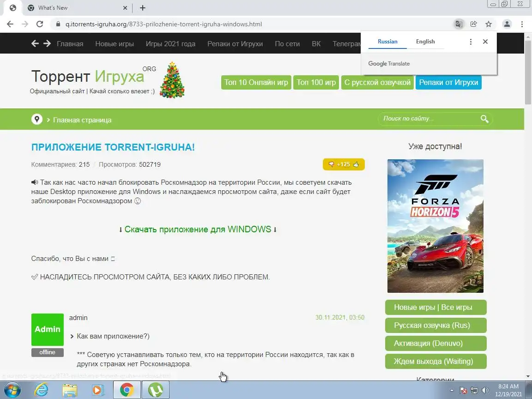Image resolution: width=532 pixels, height=399 pixels.
Task: Click blue Репаки от Игрухи button
Action: coord(448,83)
